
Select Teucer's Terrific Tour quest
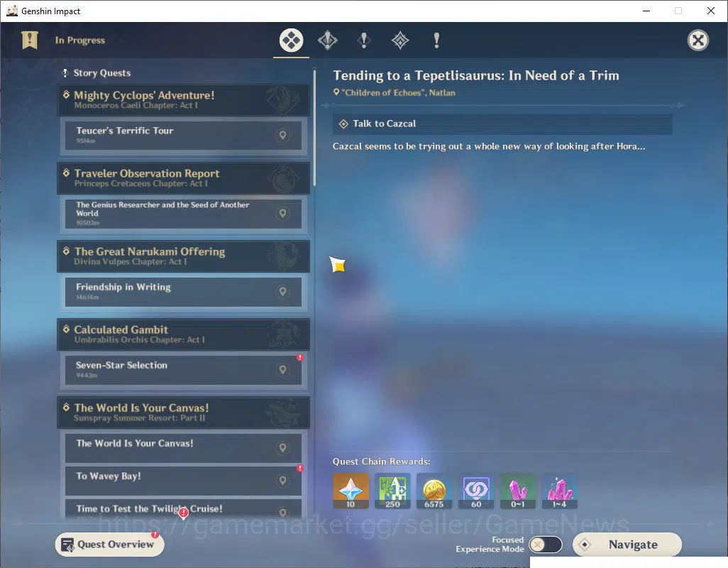click(183, 135)
